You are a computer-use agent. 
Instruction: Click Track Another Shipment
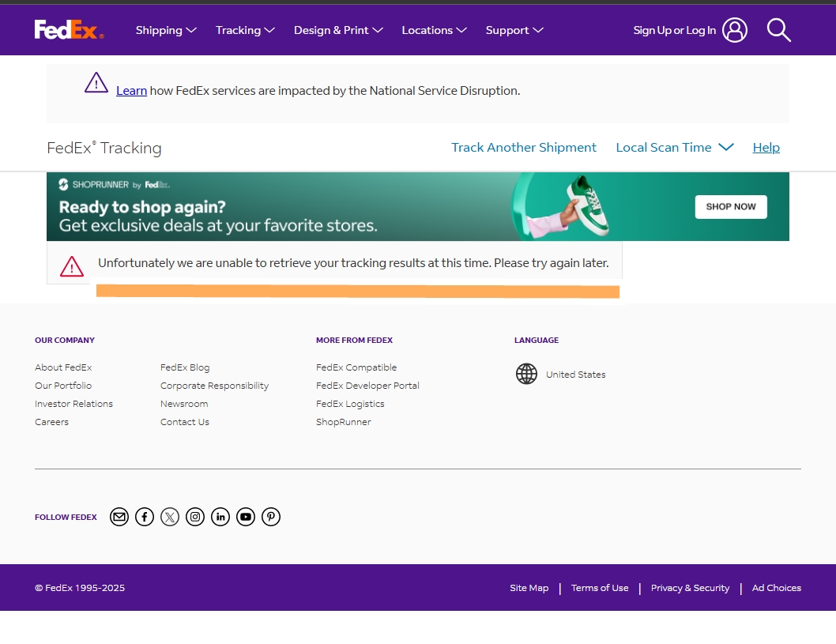pyautogui.click(x=524, y=147)
